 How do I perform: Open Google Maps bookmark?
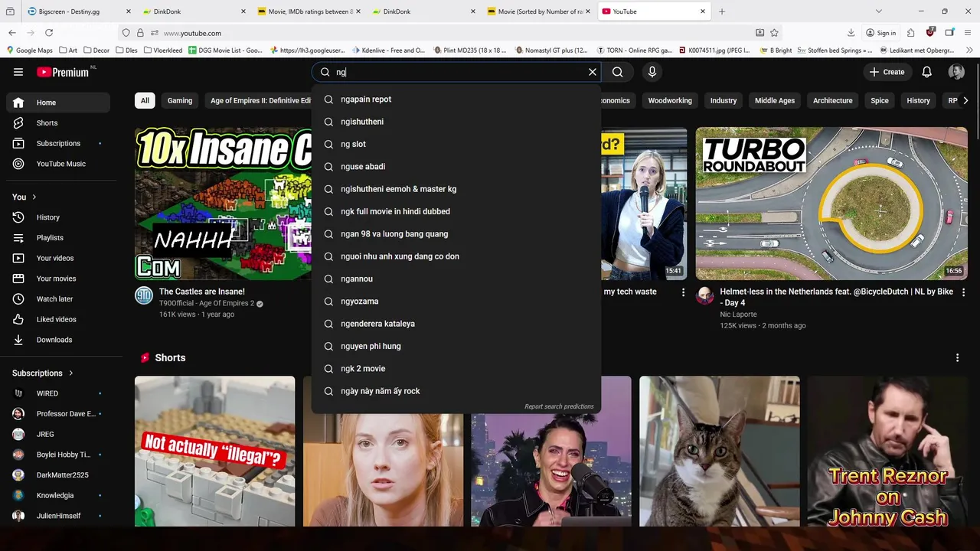pyautogui.click(x=29, y=51)
